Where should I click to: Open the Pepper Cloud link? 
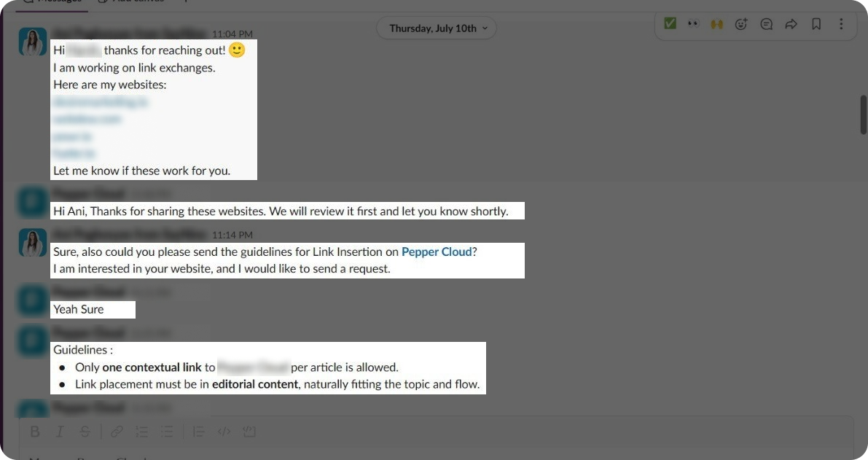[x=437, y=252]
